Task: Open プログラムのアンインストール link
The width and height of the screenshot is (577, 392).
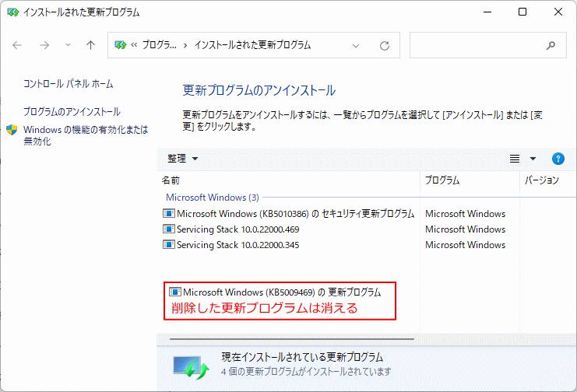Action: 72,111
